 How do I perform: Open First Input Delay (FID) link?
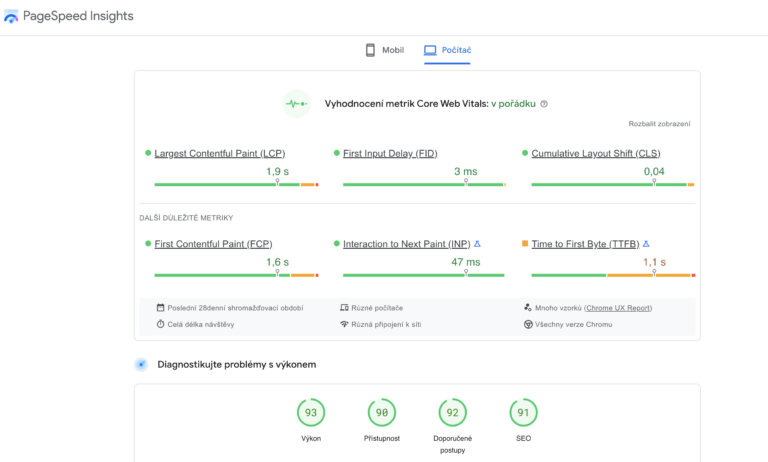point(390,154)
